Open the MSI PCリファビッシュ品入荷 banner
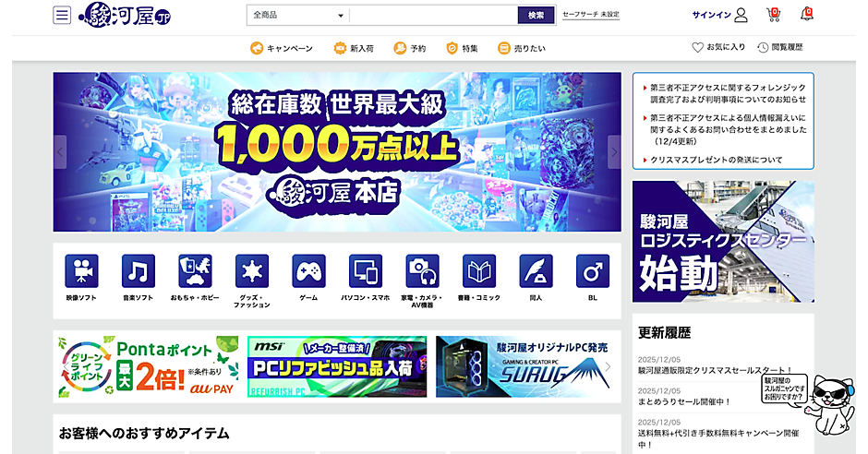The height and width of the screenshot is (454, 868). (337, 366)
